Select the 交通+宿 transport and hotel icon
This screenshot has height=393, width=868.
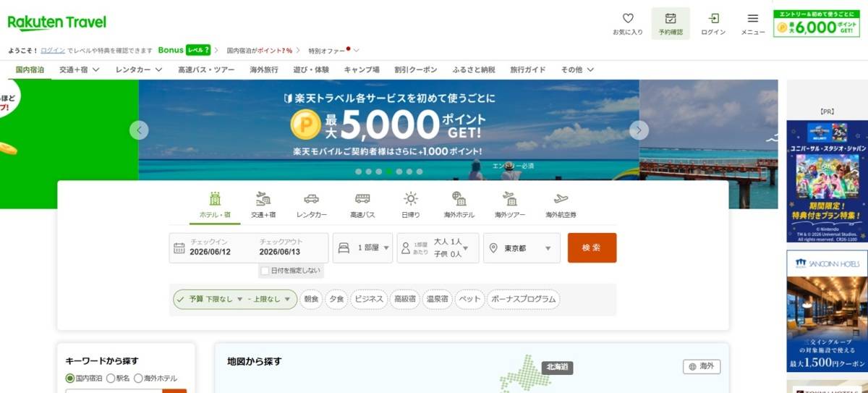[263, 199]
